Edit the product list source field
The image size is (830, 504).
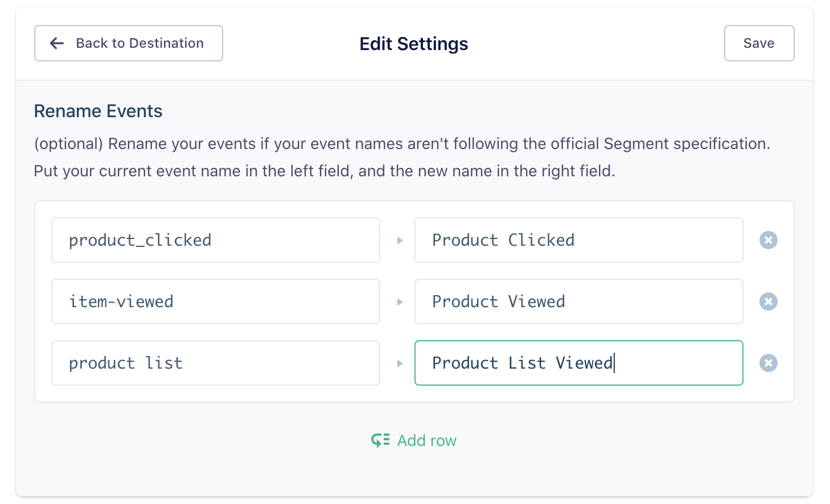215,363
